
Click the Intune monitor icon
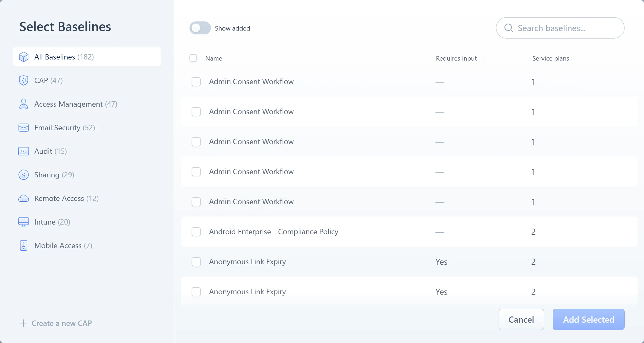point(24,222)
